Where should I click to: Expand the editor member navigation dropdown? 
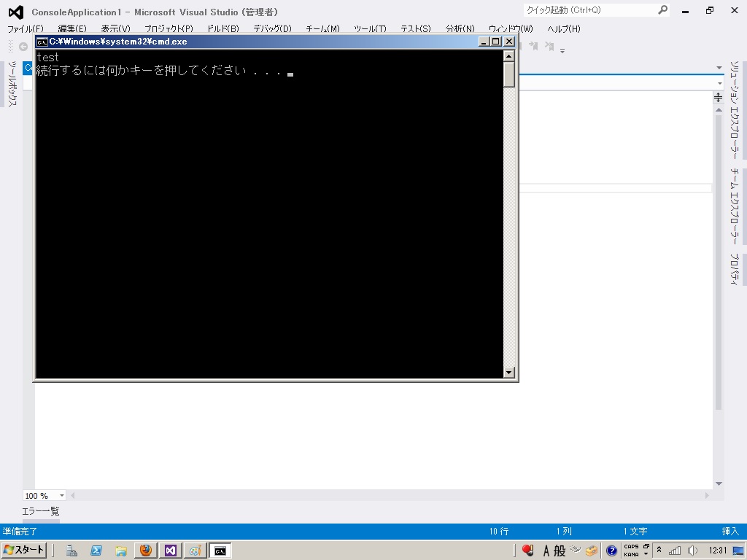[x=719, y=83]
